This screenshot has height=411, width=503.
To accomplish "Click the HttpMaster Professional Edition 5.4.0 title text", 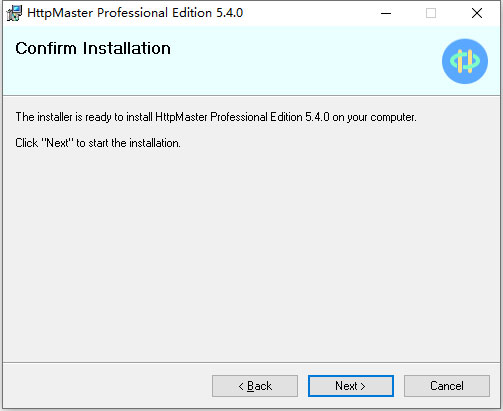I will click(x=135, y=13).
